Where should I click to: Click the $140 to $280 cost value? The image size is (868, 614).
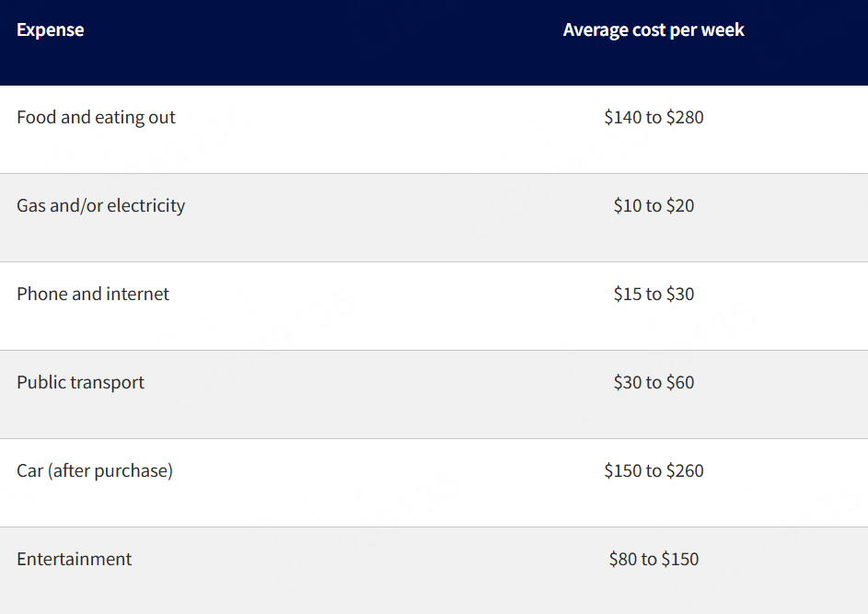[x=654, y=118]
